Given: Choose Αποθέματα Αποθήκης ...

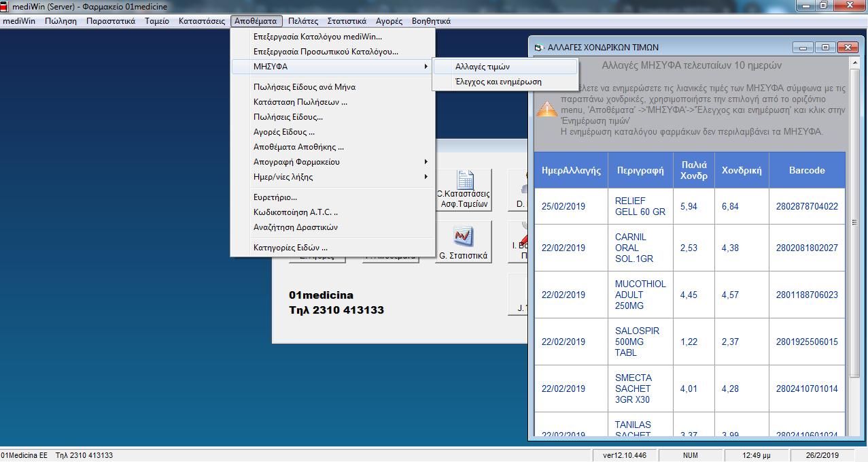Looking at the screenshot, I should click(x=333, y=147).
